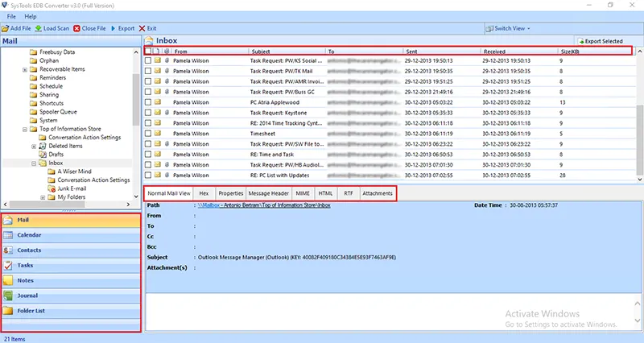Open the mailbox Path link

click(264, 205)
